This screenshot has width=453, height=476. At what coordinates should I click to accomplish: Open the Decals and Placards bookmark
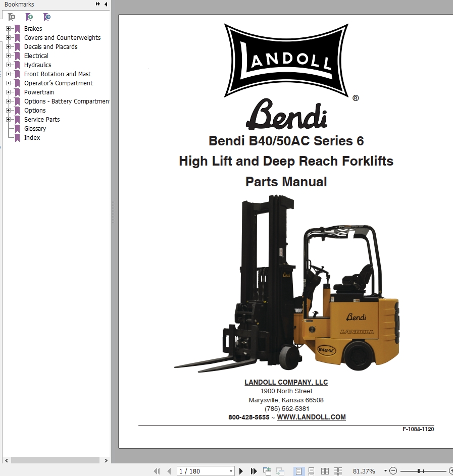pos(51,47)
